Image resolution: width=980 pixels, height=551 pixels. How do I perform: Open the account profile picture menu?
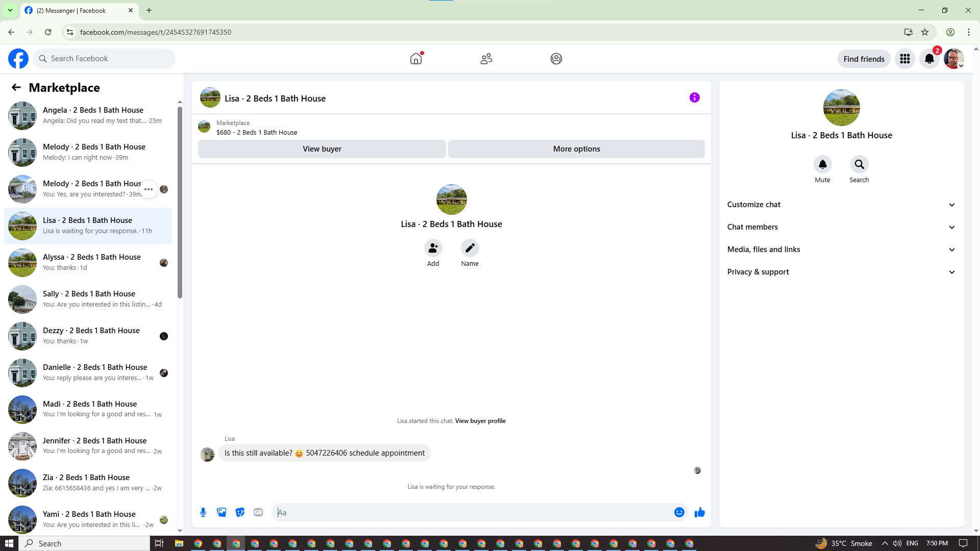click(x=953, y=59)
